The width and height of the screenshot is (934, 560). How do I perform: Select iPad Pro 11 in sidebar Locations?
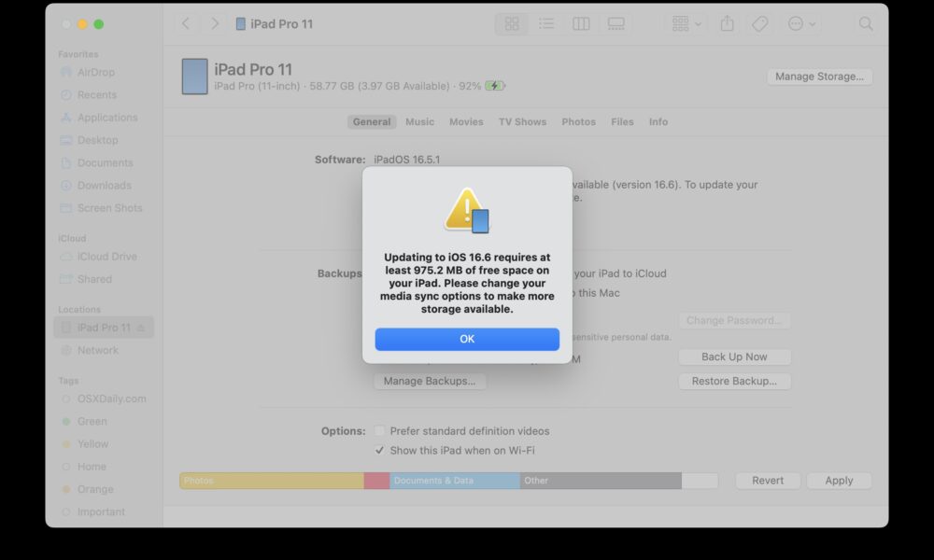104,328
